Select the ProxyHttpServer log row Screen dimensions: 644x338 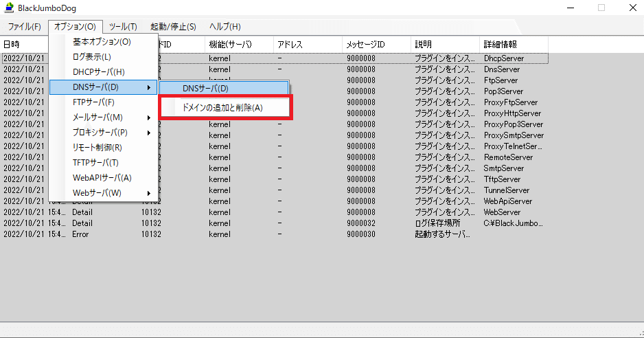click(275, 113)
